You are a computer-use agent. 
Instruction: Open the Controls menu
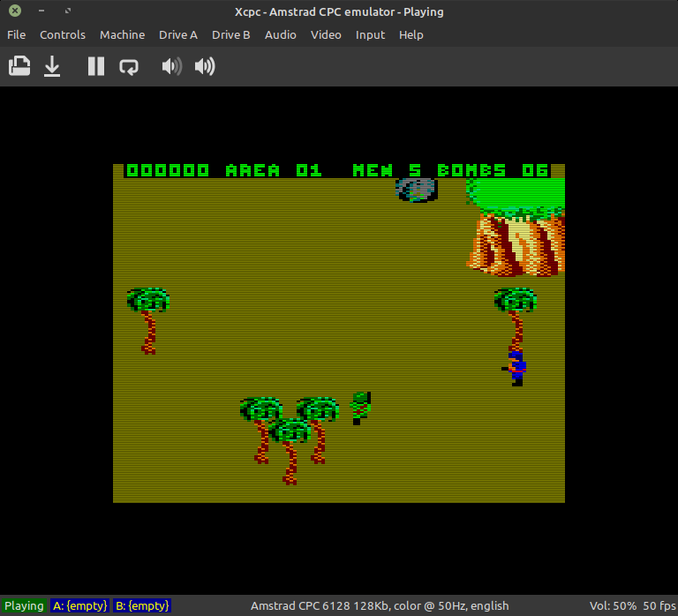[x=63, y=34]
